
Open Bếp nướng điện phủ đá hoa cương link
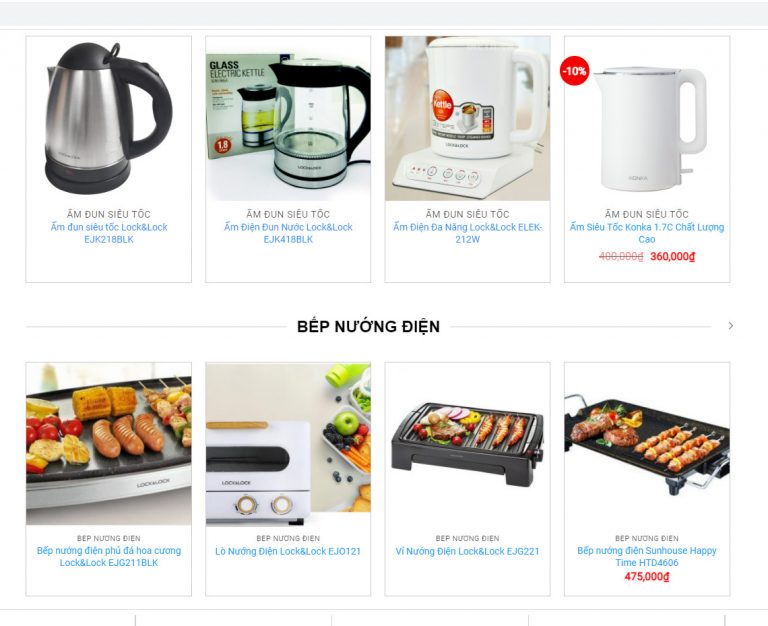pyautogui.click(x=109, y=556)
